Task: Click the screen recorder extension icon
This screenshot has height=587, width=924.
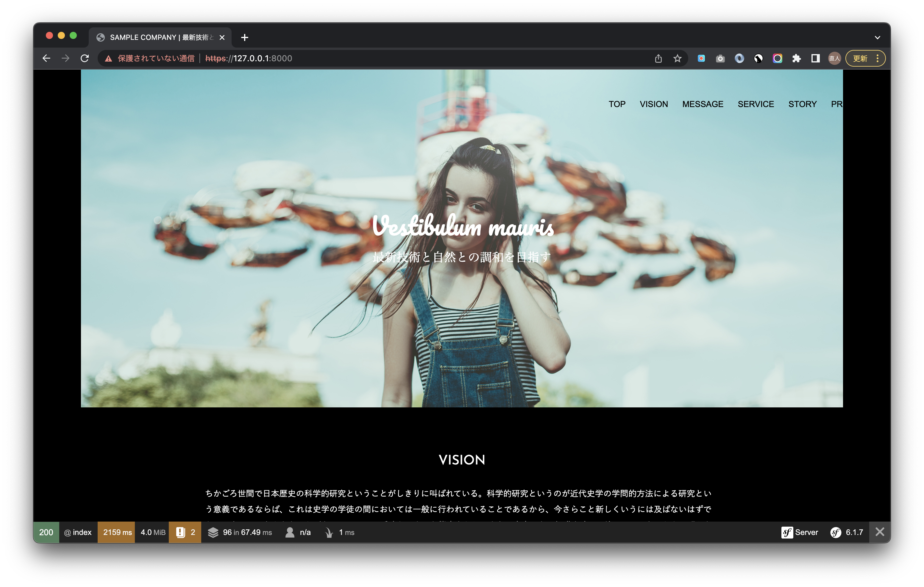Action: pos(701,58)
